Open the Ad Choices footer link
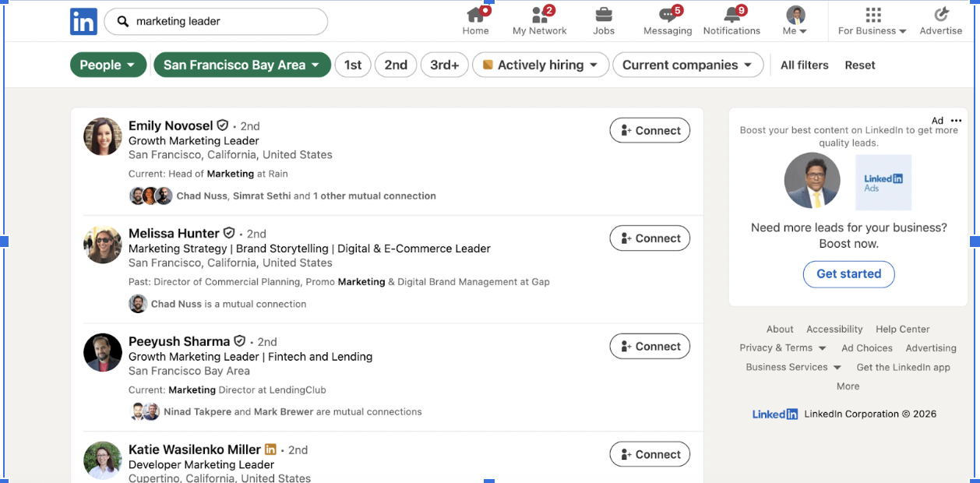Viewport: 980px width, 483px height. (867, 348)
